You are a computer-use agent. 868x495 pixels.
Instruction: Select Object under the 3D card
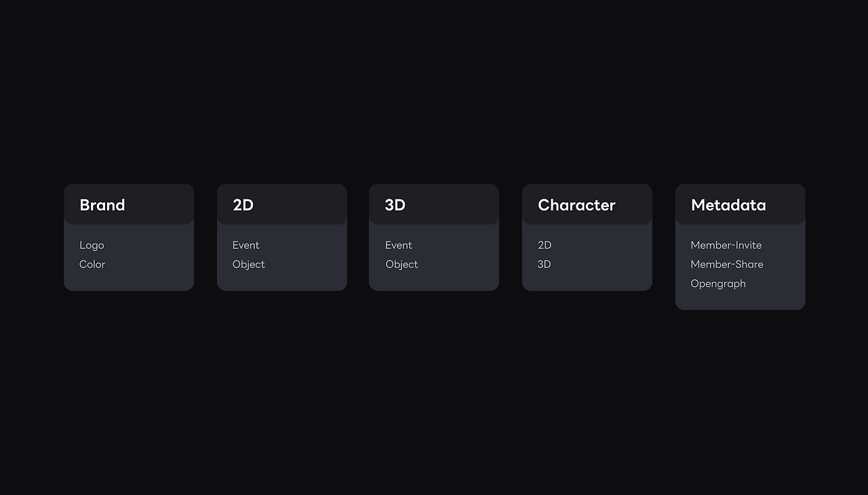(401, 264)
